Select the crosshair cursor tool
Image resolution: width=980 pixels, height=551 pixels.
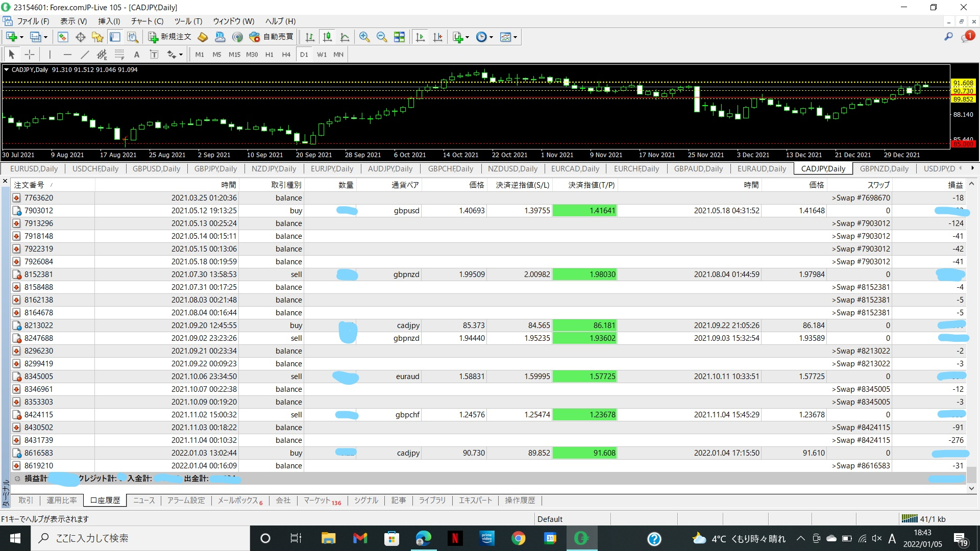[x=30, y=55]
